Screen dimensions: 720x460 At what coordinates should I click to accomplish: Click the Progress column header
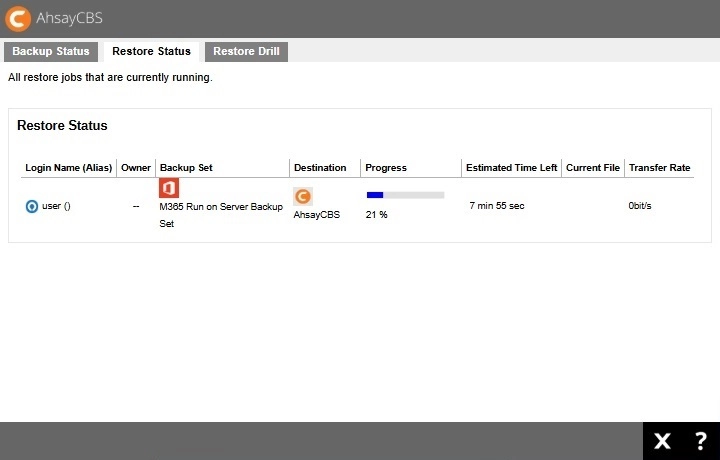tap(386, 168)
